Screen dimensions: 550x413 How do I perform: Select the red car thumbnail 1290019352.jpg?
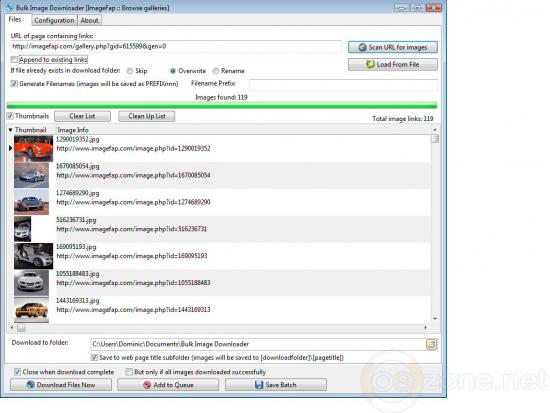[33, 148]
